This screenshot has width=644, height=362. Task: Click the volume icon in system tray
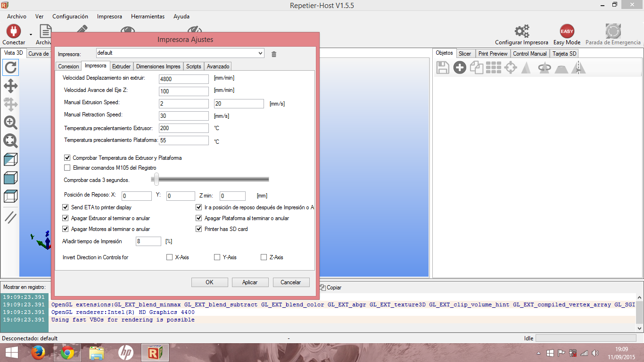[x=594, y=353]
